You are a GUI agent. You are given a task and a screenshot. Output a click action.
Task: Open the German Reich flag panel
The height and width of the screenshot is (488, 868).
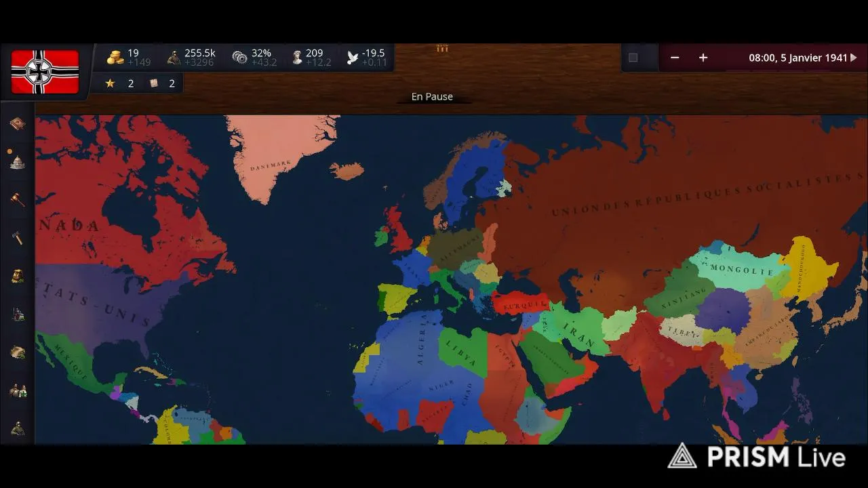(45, 71)
